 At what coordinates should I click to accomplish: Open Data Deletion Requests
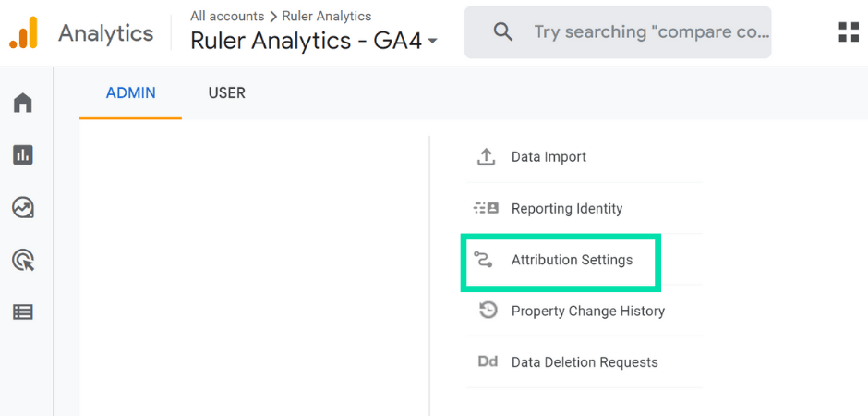(585, 362)
